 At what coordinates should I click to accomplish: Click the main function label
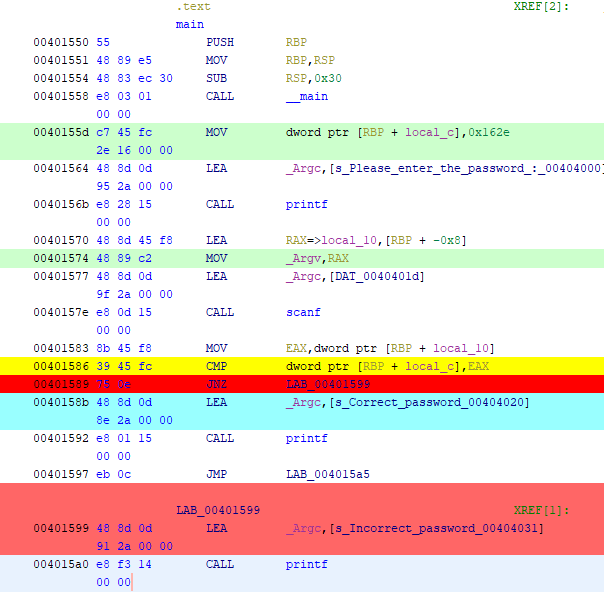point(190,24)
